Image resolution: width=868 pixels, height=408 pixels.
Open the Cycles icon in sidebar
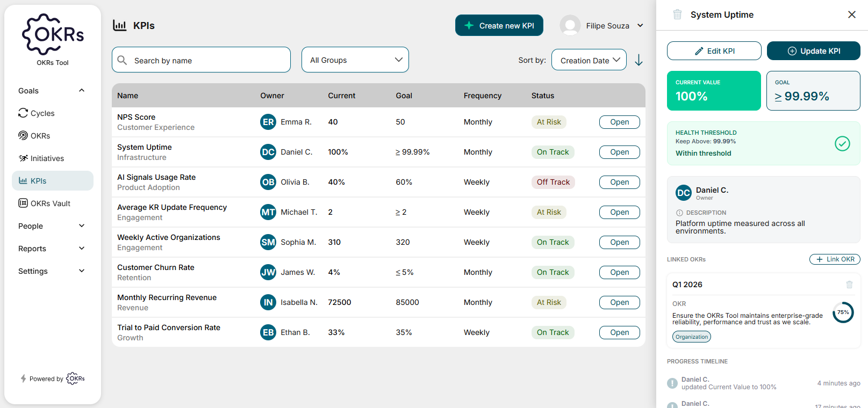(x=23, y=113)
